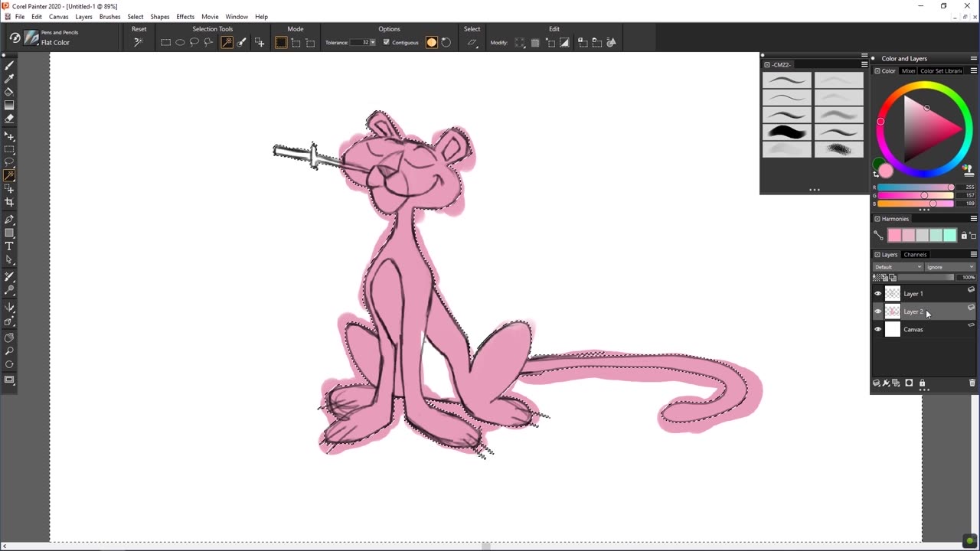Hide Layer 1 via eye icon
980x551 pixels.
(878, 293)
